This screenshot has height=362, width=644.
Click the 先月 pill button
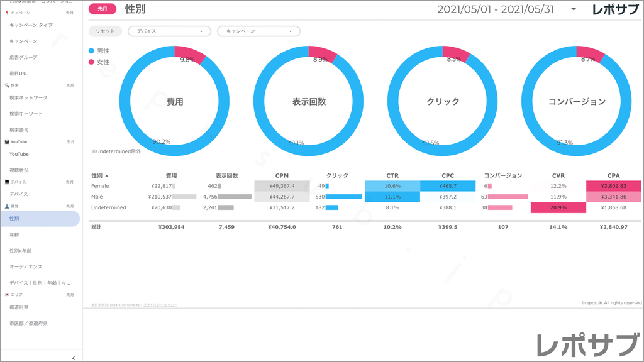click(x=103, y=9)
